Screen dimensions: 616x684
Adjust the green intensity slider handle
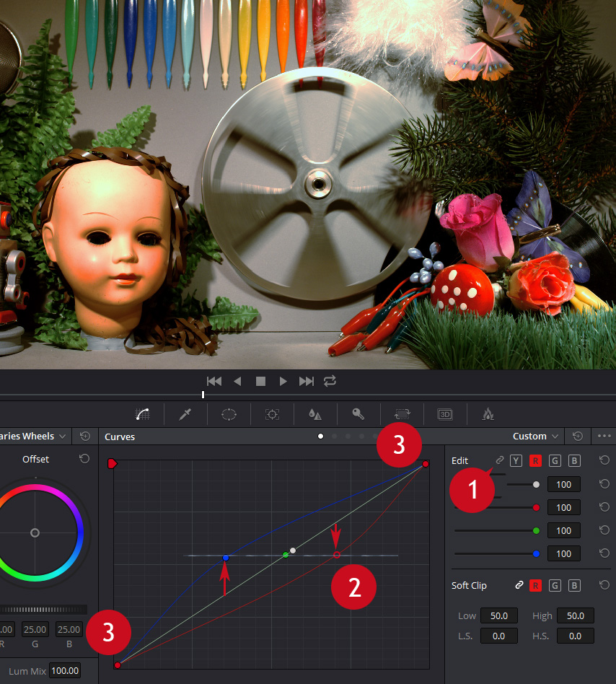pos(536,530)
